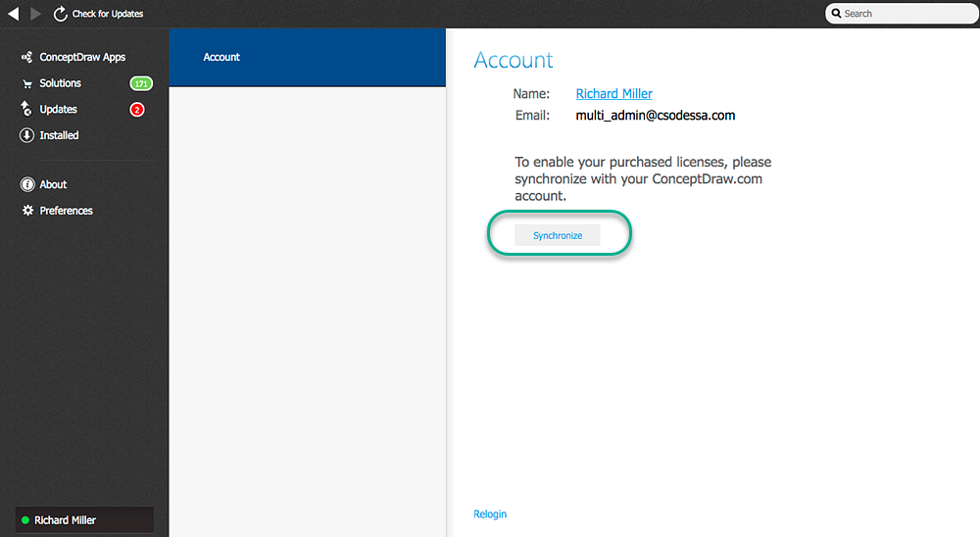Go forward with the right arrow
Image resolution: width=980 pixels, height=537 pixels.
(x=35, y=13)
